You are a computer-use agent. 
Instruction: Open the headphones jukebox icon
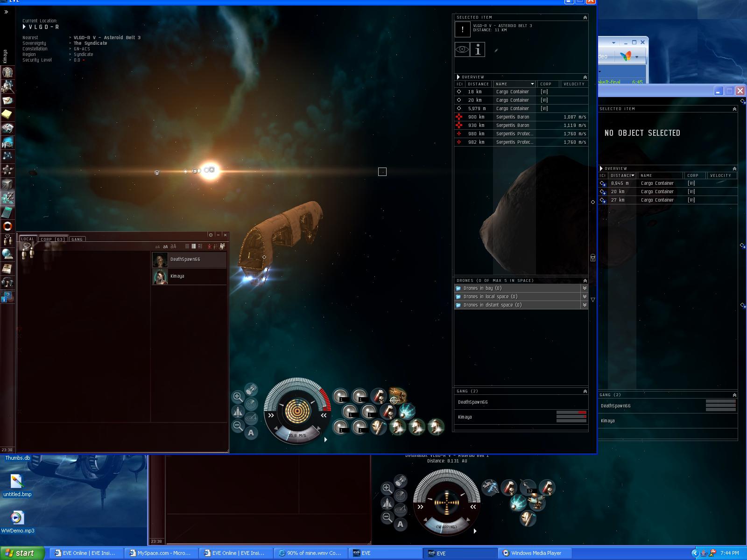click(7, 282)
